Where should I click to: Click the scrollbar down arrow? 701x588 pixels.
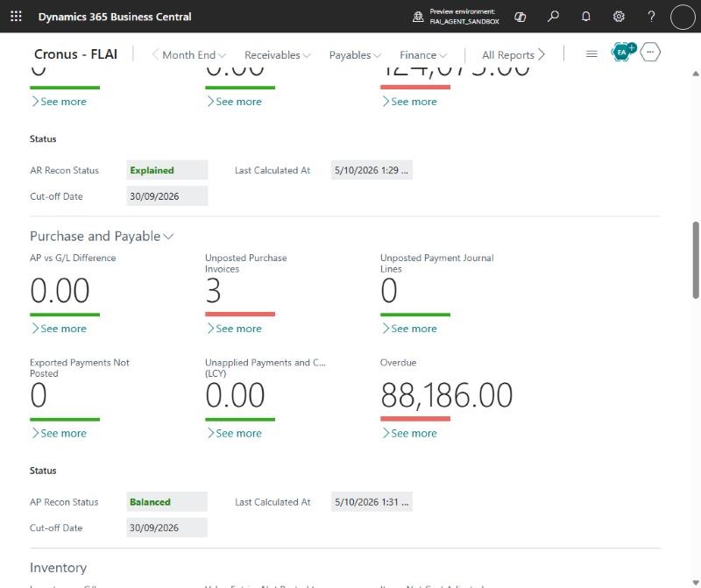coord(696,583)
